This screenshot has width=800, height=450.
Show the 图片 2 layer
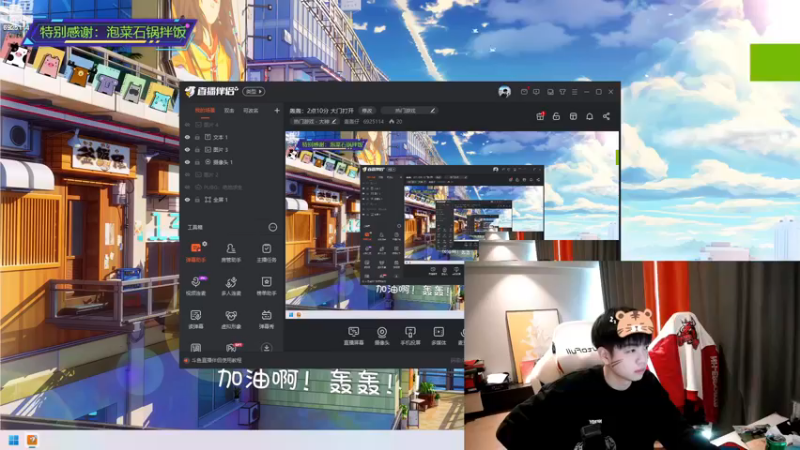click(x=187, y=174)
